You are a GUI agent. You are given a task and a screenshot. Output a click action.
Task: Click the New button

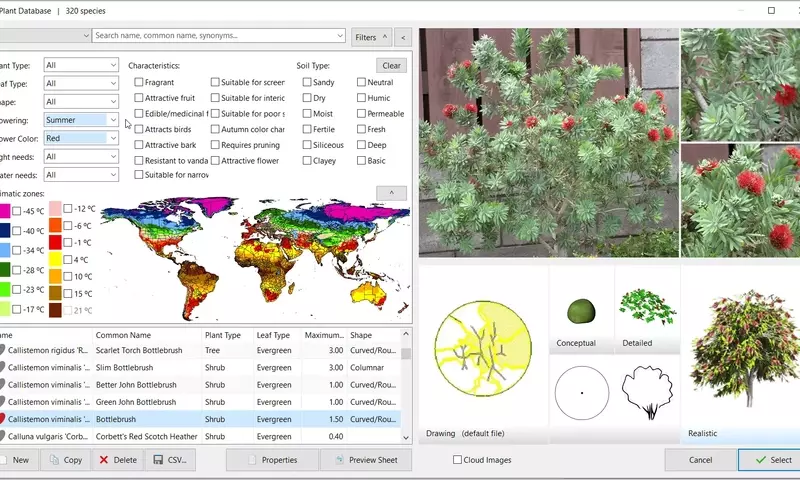tap(18, 460)
